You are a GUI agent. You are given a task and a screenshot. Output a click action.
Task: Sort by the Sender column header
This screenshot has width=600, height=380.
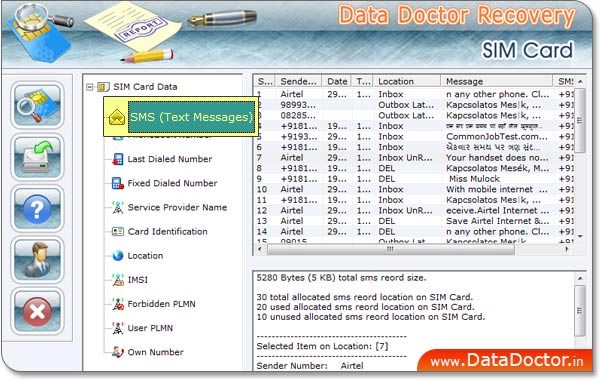[299, 81]
